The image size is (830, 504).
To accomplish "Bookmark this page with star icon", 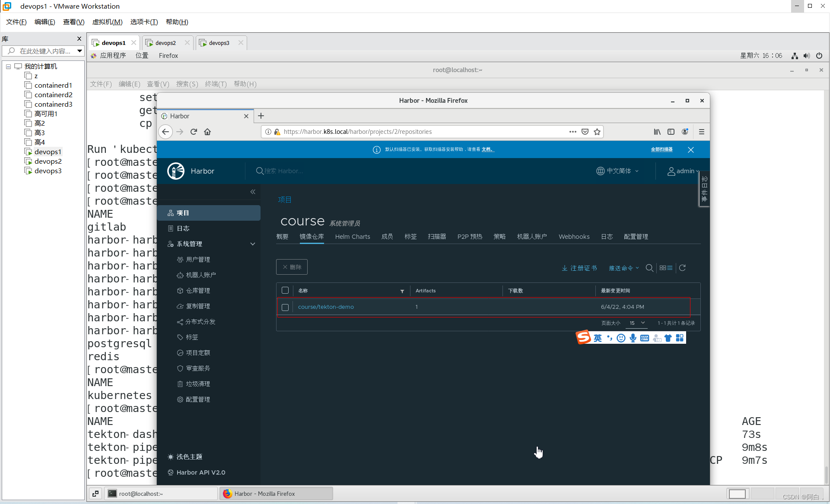I will [597, 132].
